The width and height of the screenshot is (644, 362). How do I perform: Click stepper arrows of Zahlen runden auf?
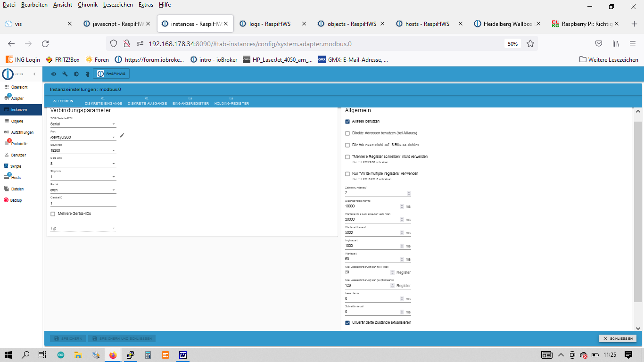coord(409,193)
